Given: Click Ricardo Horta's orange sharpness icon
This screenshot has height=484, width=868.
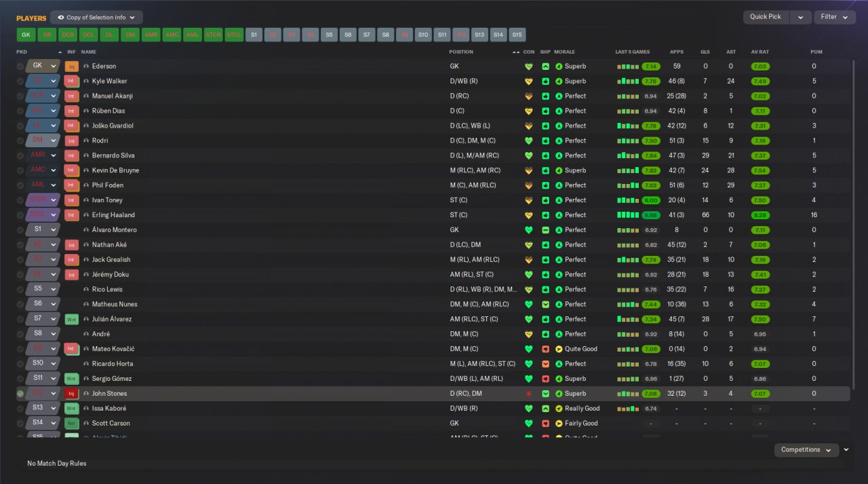Looking at the screenshot, I should 546,364.
